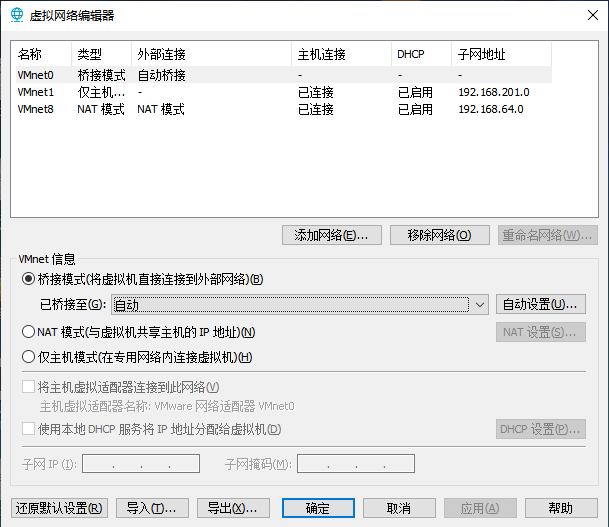Click 自动设置(U) button
This screenshot has height=527, width=609.
[x=541, y=304]
